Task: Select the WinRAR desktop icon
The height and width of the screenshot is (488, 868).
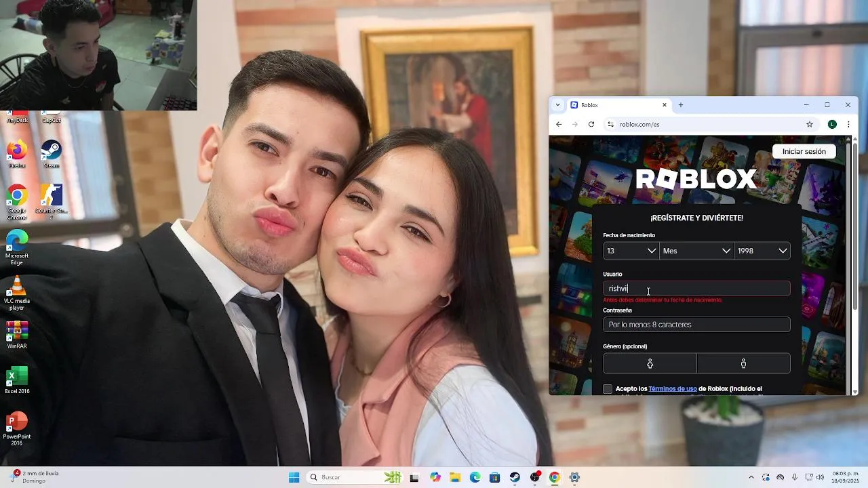Action: (17, 335)
